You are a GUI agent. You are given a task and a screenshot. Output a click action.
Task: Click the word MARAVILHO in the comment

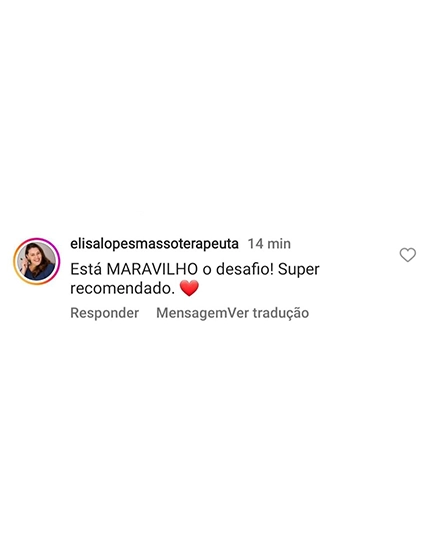pos(152,269)
